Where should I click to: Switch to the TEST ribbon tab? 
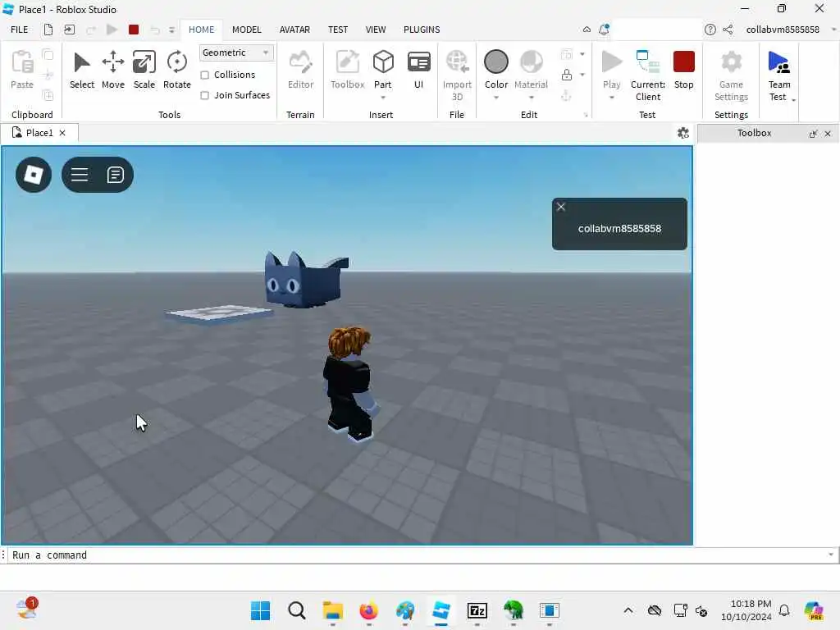point(338,30)
